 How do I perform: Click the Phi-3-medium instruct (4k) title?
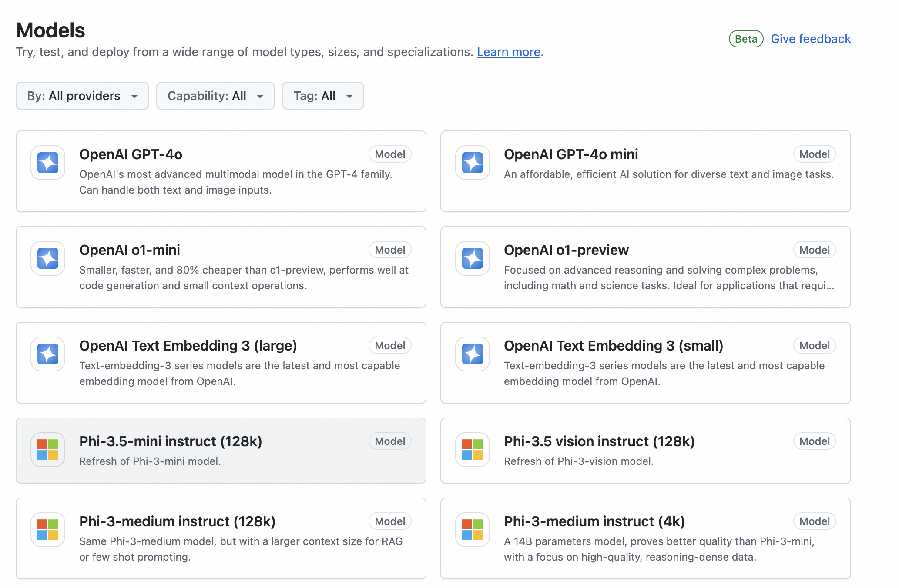pyautogui.click(x=594, y=521)
